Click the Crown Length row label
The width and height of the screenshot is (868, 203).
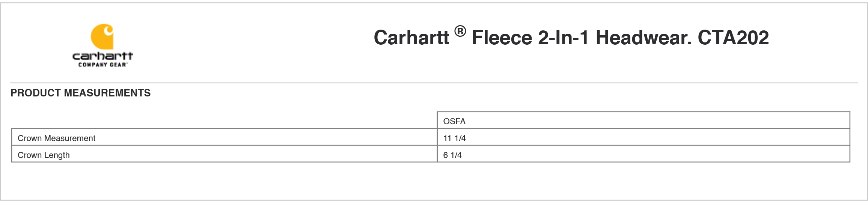point(44,155)
